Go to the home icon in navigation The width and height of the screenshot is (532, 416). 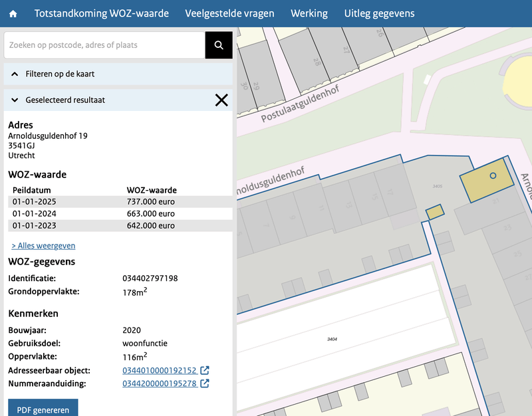[x=13, y=14]
